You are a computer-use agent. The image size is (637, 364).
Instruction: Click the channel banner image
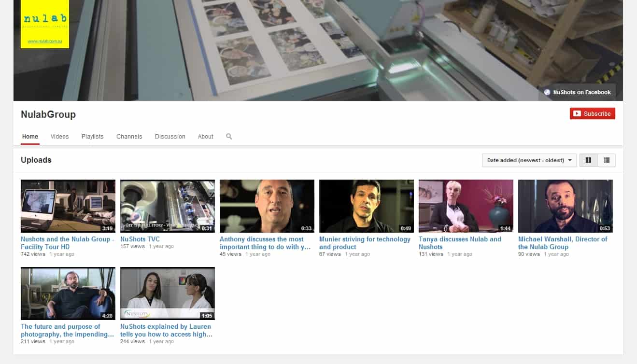pyautogui.click(x=318, y=50)
